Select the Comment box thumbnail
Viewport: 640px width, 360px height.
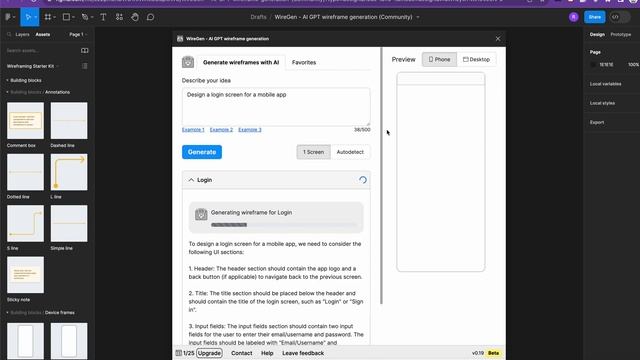coord(25,121)
